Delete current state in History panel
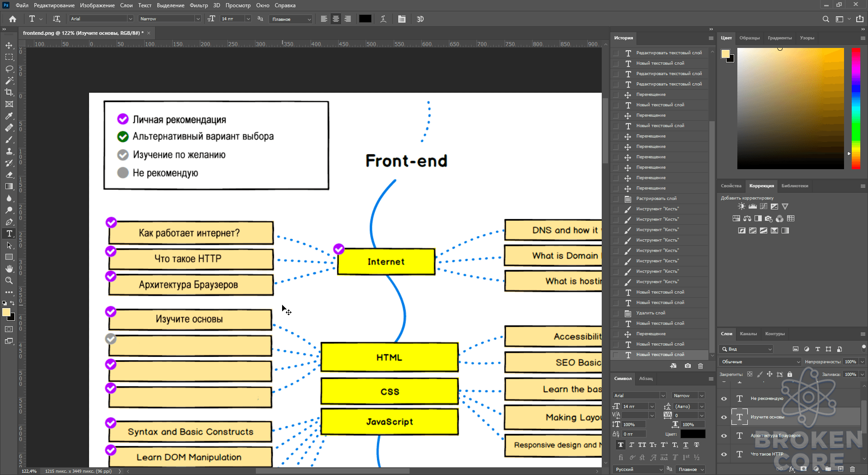This screenshot has height=475, width=868. point(701,366)
